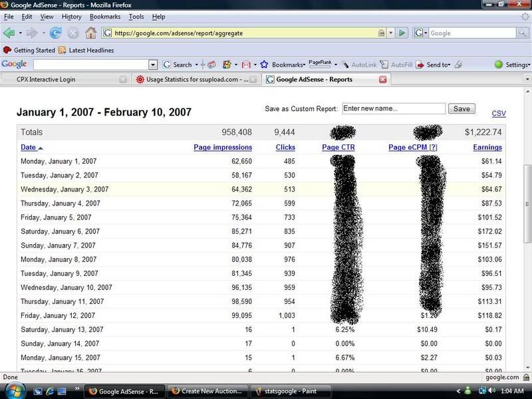Click the Latest Headlines feed icon
Viewport: 532px width, 399px height.
click(x=63, y=50)
